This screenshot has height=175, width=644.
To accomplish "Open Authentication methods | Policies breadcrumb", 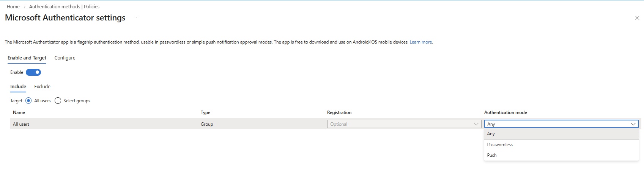I will 64,6.
